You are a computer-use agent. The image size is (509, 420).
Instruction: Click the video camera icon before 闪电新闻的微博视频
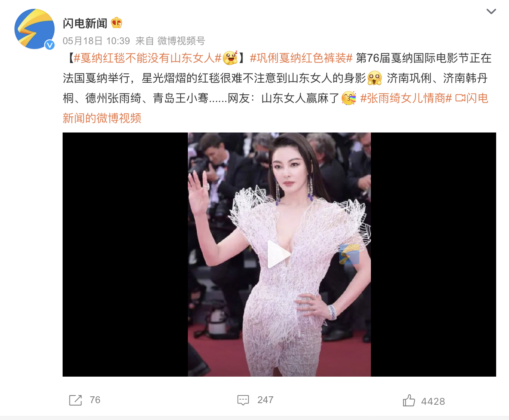pos(460,98)
